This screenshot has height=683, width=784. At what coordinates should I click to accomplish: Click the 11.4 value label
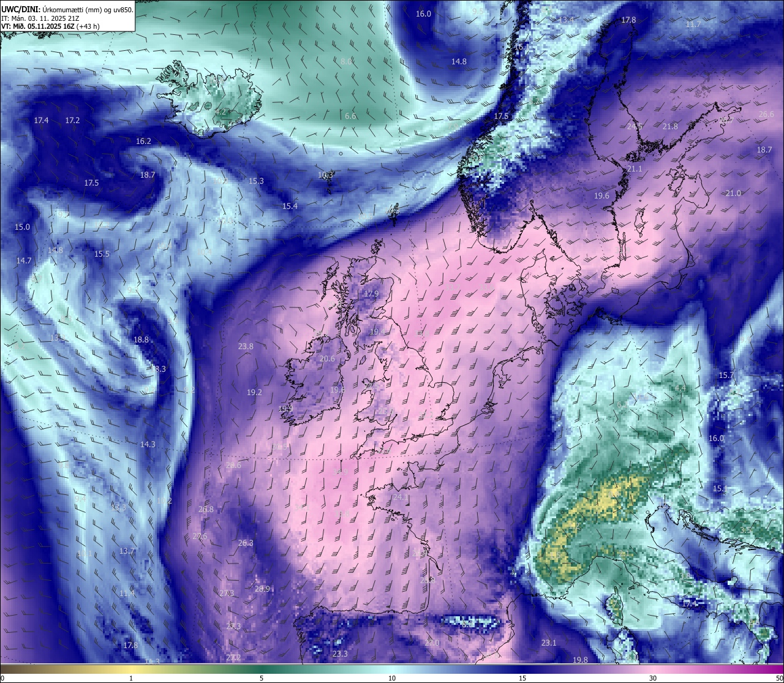click(x=127, y=593)
